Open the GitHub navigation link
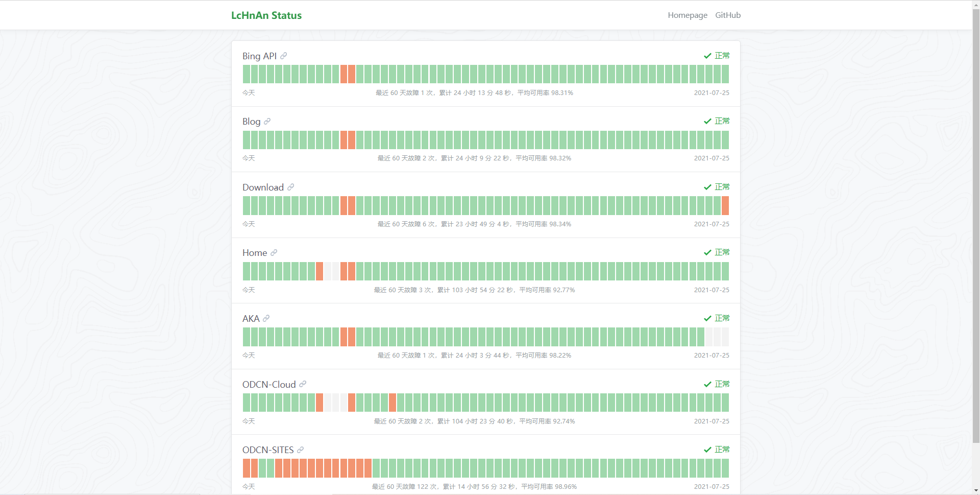The image size is (980, 495). [727, 15]
